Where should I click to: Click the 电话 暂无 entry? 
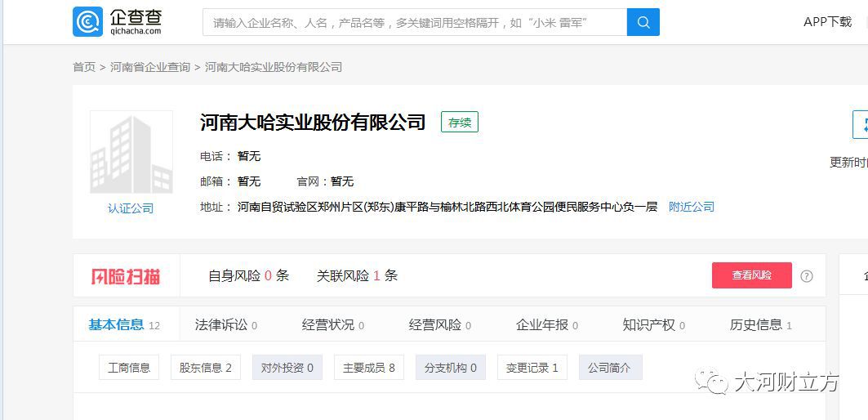[230, 157]
